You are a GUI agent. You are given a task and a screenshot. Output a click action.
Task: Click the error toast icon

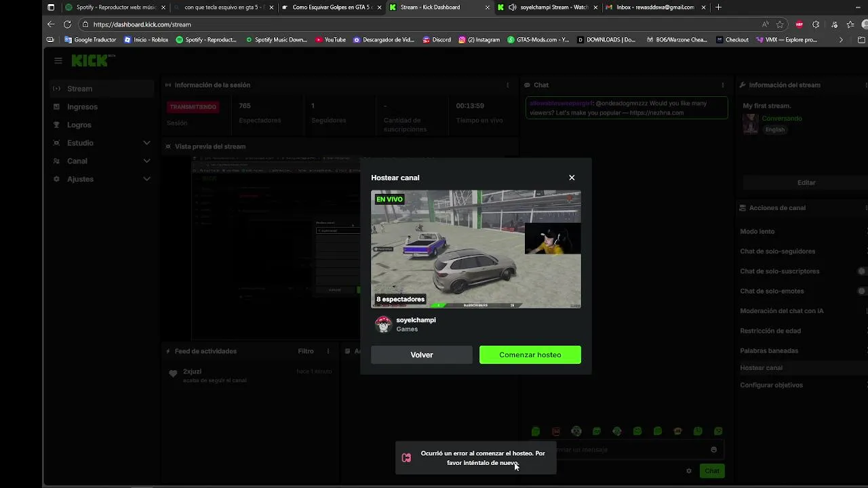(x=406, y=458)
